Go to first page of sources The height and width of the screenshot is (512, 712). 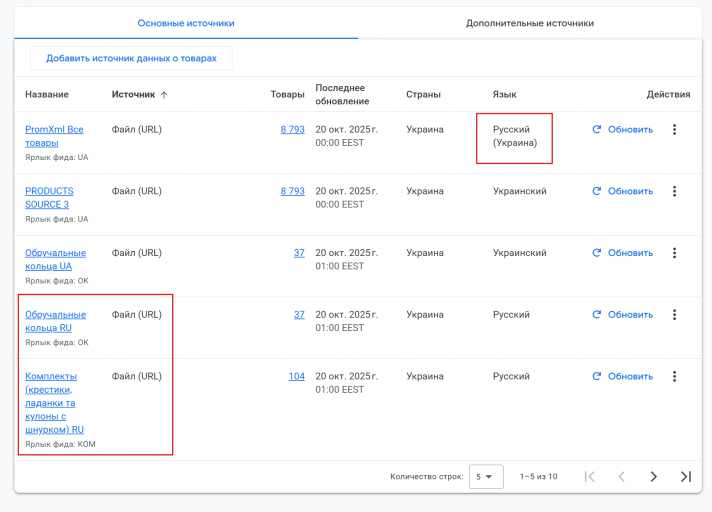point(589,477)
